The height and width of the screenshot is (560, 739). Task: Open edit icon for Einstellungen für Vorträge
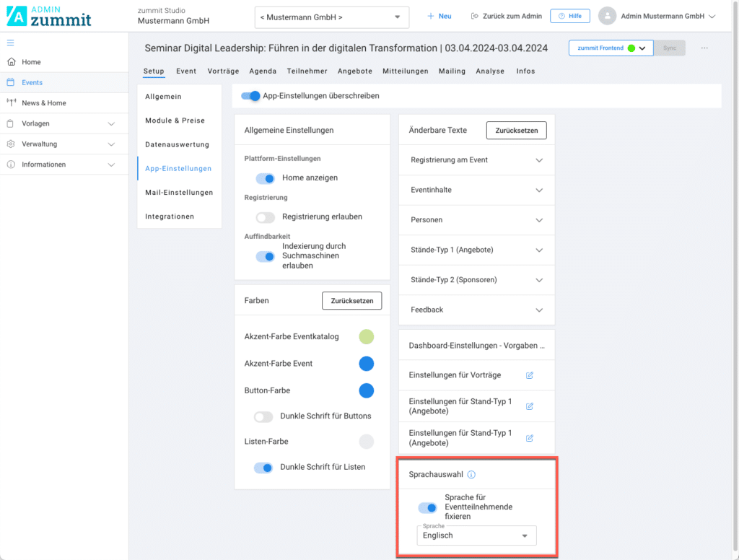point(529,375)
